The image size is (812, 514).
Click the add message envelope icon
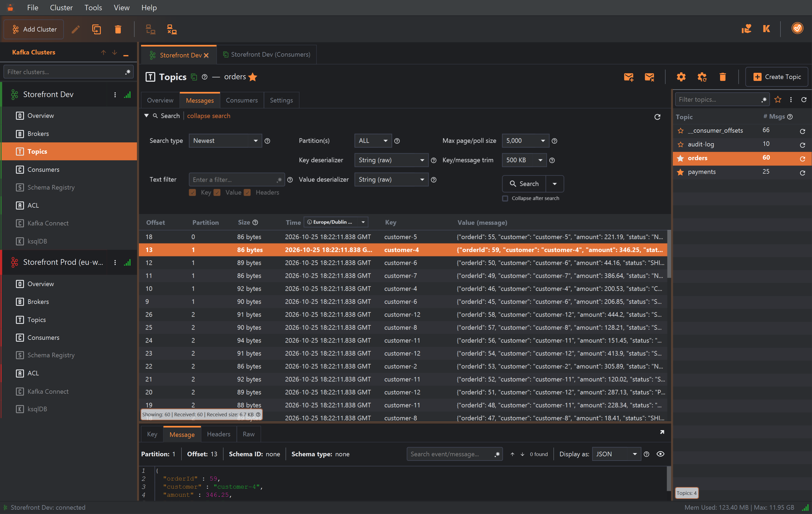pyautogui.click(x=629, y=77)
